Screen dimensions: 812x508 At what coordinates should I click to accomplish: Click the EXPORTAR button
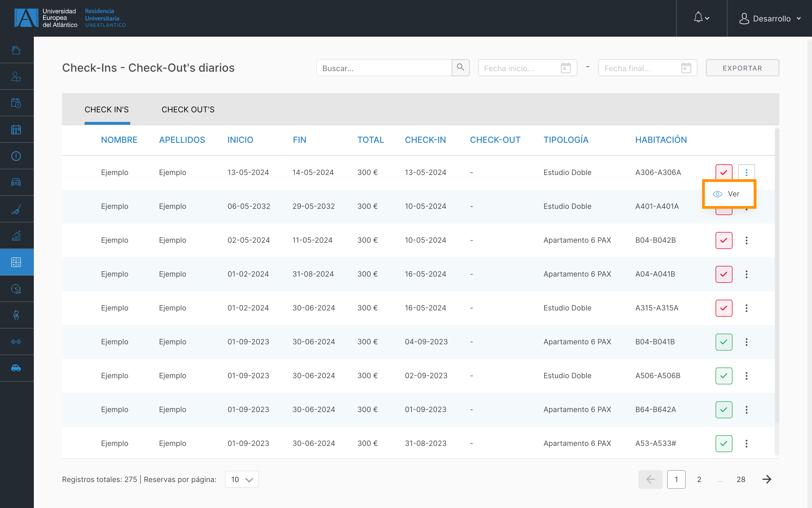pos(742,68)
